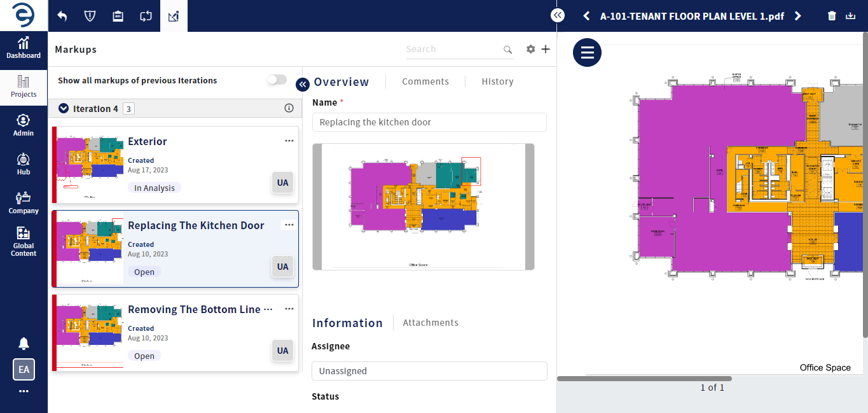Delete the PDF using trash icon
This screenshot has height=413, width=868.
point(832,16)
